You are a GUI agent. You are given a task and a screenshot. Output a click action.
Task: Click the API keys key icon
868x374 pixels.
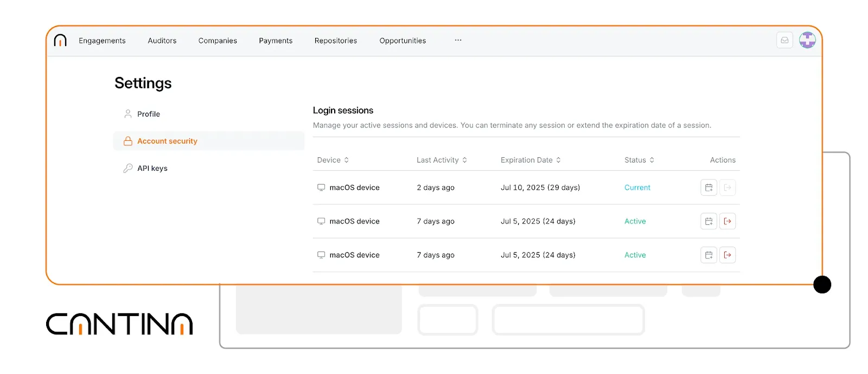click(128, 168)
